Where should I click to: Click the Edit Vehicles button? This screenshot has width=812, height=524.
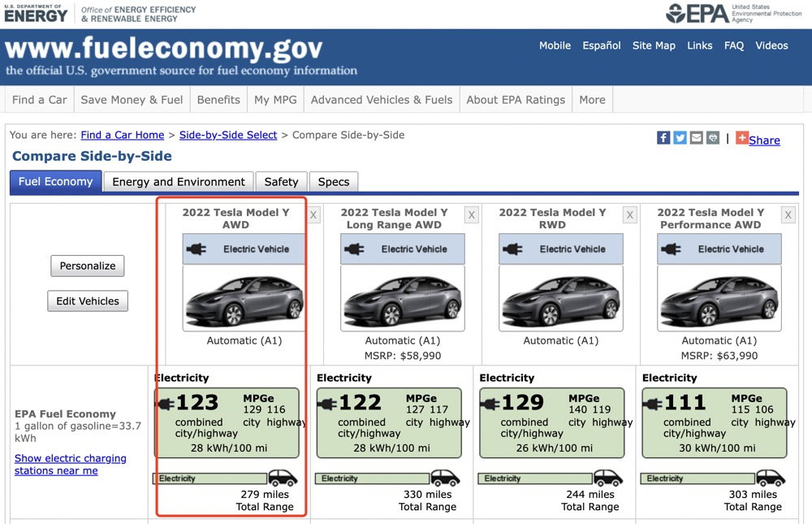[x=88, y=301]
